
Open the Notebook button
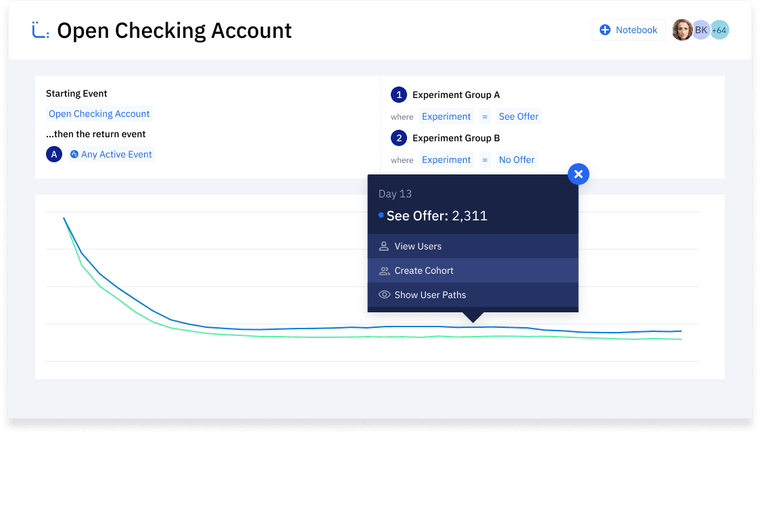[628, 30]
